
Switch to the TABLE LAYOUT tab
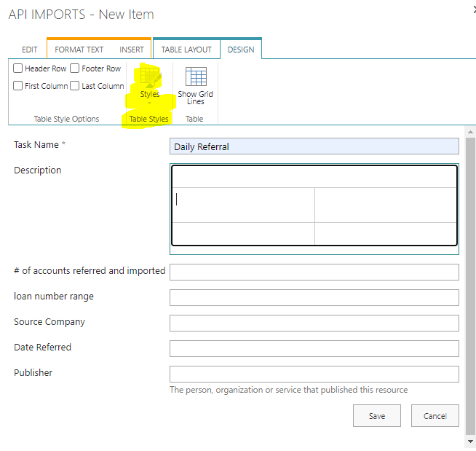[186, 50]
